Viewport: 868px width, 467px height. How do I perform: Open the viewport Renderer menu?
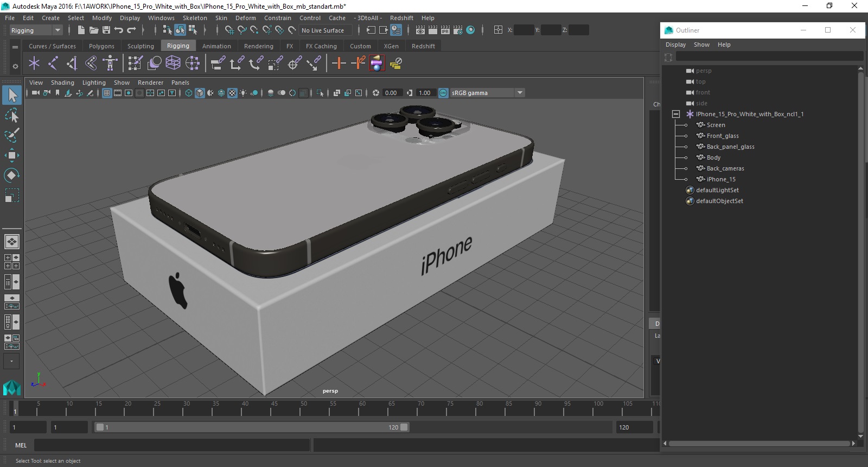tap(150, 83)
